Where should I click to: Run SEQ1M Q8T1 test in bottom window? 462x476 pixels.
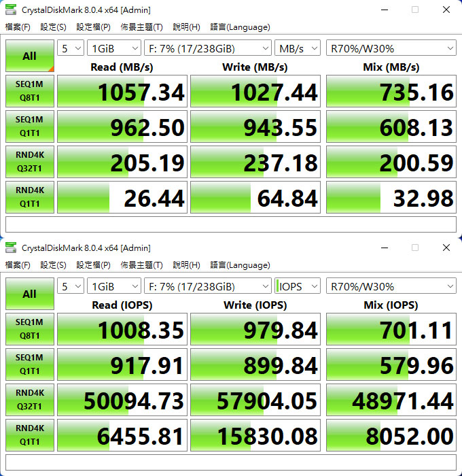[x=30, y=329]
